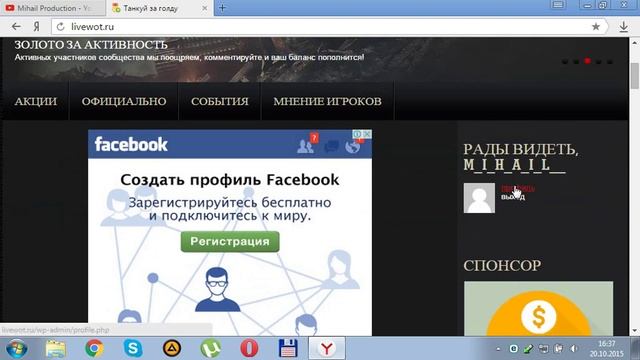Select the fourth slider dot

coord(598,62)
